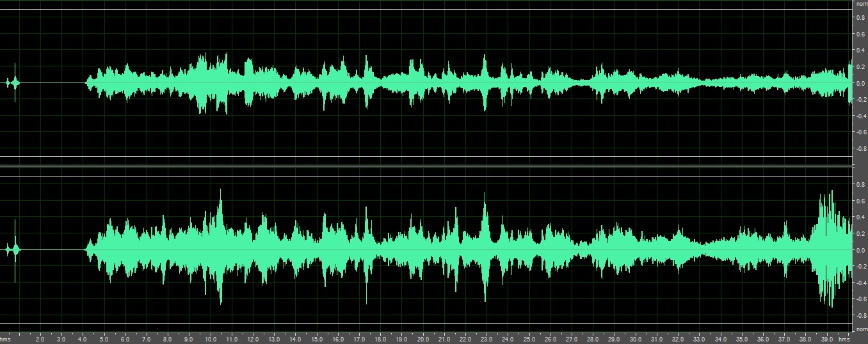This screenshot has width=868, height=344.
Task: Click the 14.0 mark on the time ruler
Action: [295, 340]
